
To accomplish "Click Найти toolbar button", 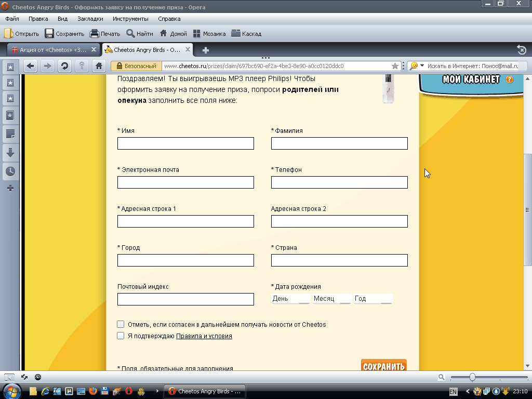I will click(140, 34).
